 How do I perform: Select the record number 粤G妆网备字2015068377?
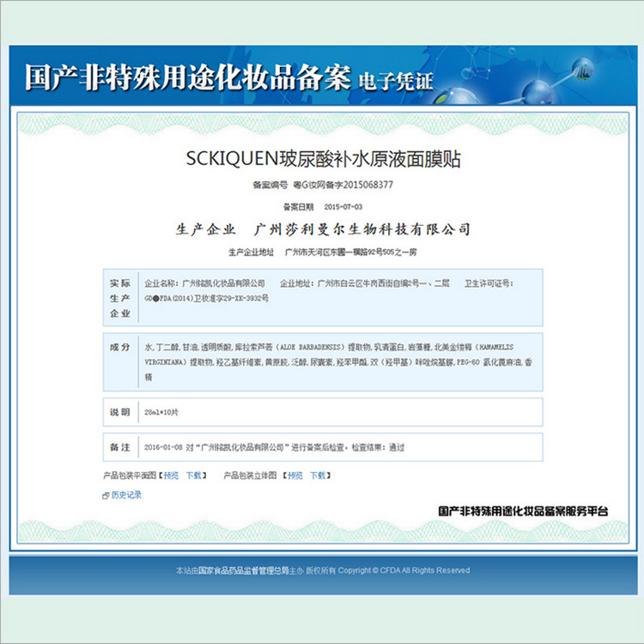(343, 185)
